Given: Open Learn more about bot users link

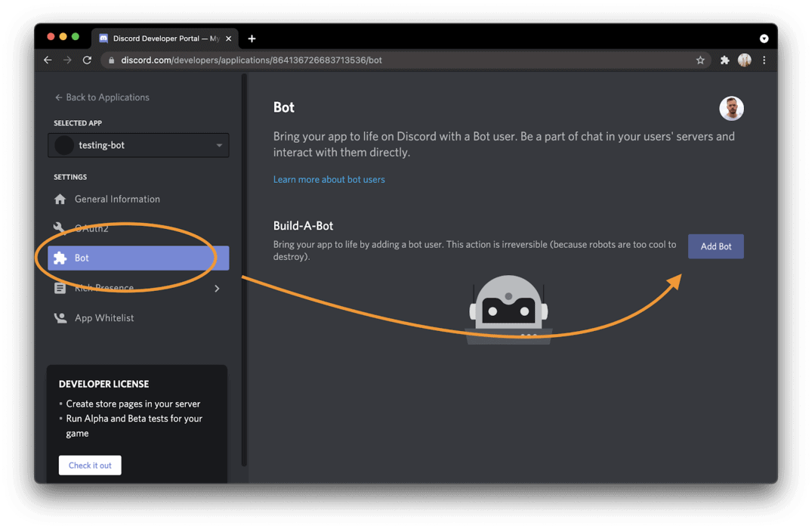Looking at the screenshot, I should click(329, 179).
